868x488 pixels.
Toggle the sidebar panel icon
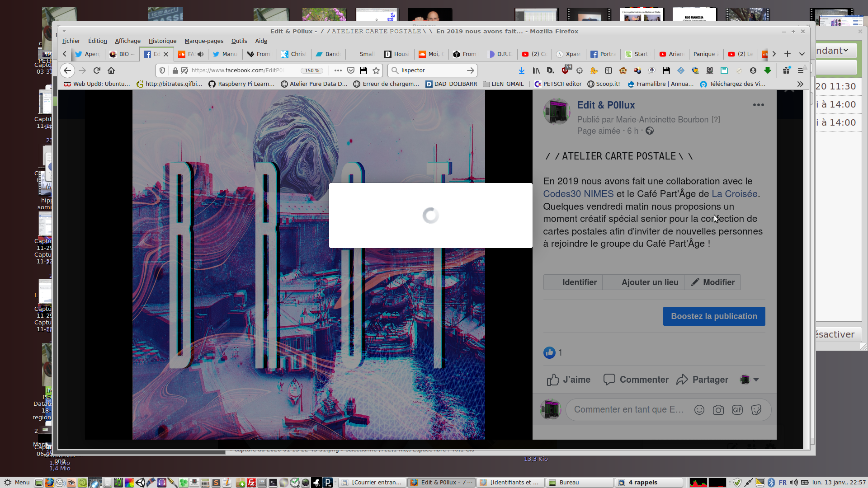[609, 70]
